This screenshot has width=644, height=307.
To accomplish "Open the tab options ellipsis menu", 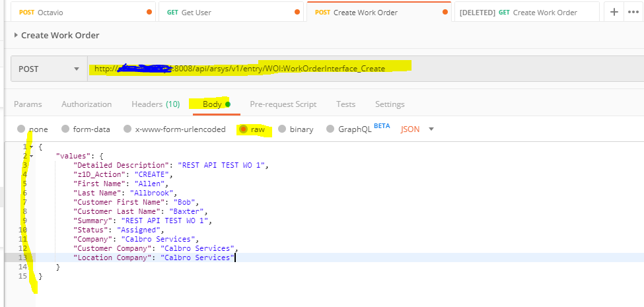I will (635, 12).
